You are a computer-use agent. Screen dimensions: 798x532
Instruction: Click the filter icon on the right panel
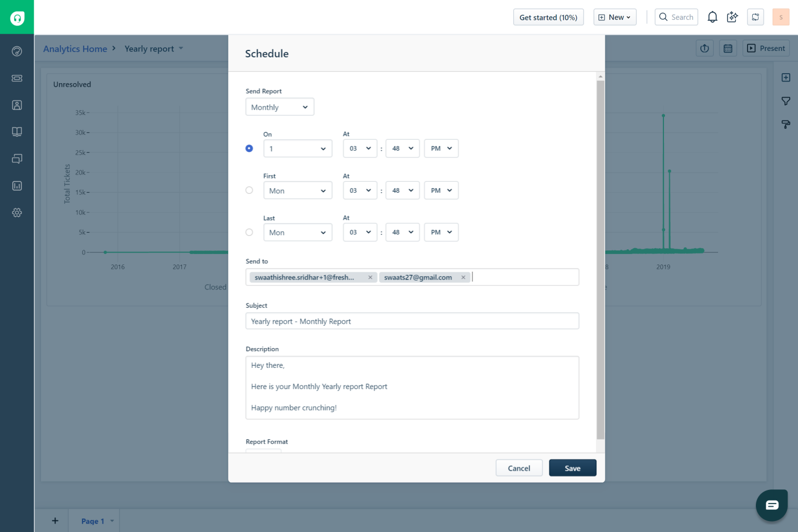[786, 101]
